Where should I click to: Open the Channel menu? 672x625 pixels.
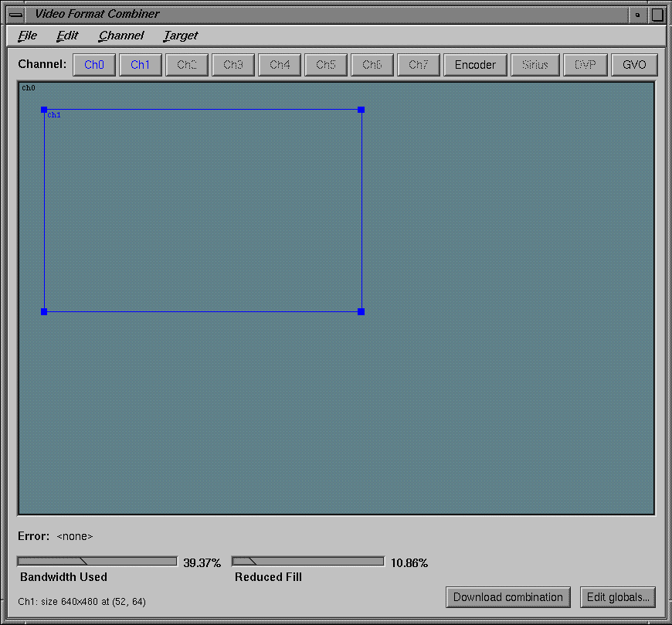(x=120, y=36)
